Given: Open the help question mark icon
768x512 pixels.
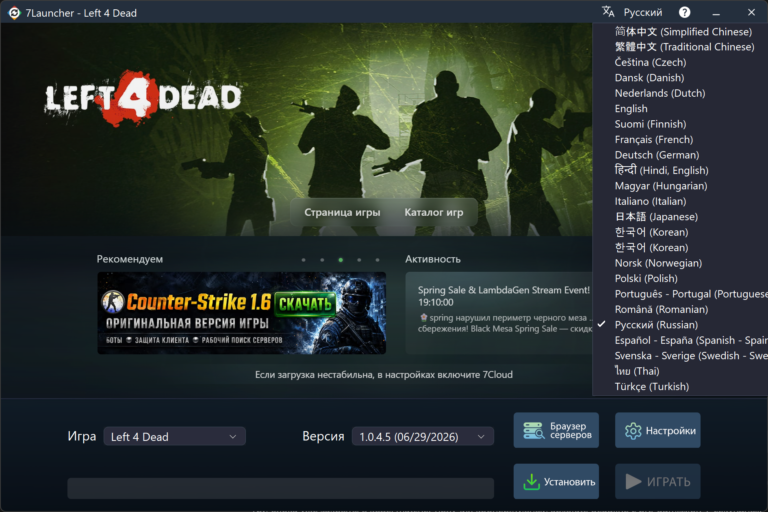Looking at the screenshot, I should coord(685,12).
